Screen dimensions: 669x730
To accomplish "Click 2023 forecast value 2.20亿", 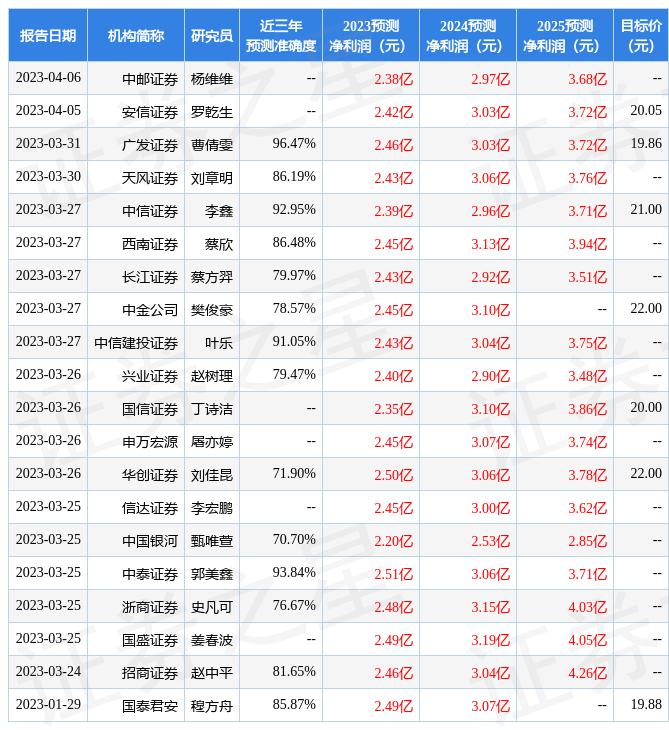I will pyautogui.click(x=393, y=541).
